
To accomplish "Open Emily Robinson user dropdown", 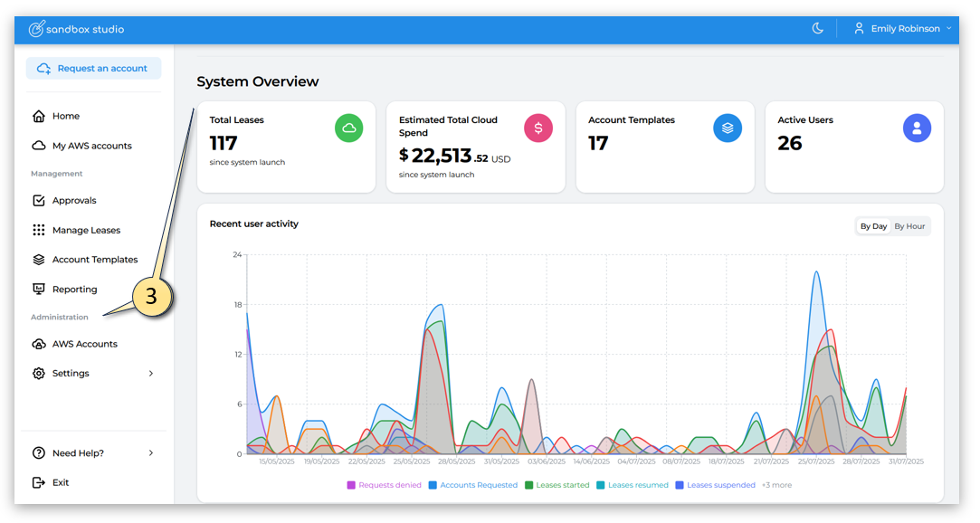I will 902,29.
